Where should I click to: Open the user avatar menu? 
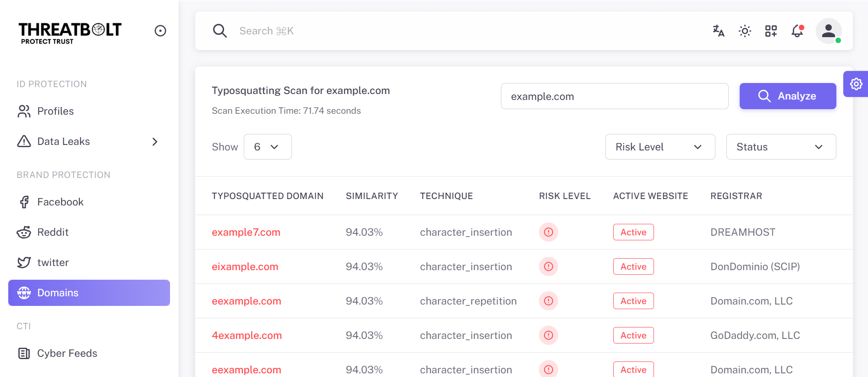coord(828,31)
